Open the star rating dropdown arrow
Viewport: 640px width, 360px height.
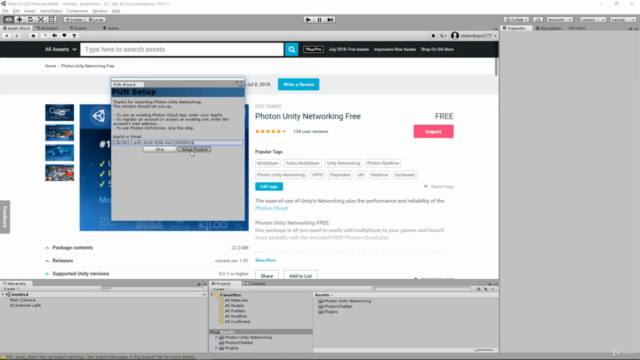click(284, 131)
